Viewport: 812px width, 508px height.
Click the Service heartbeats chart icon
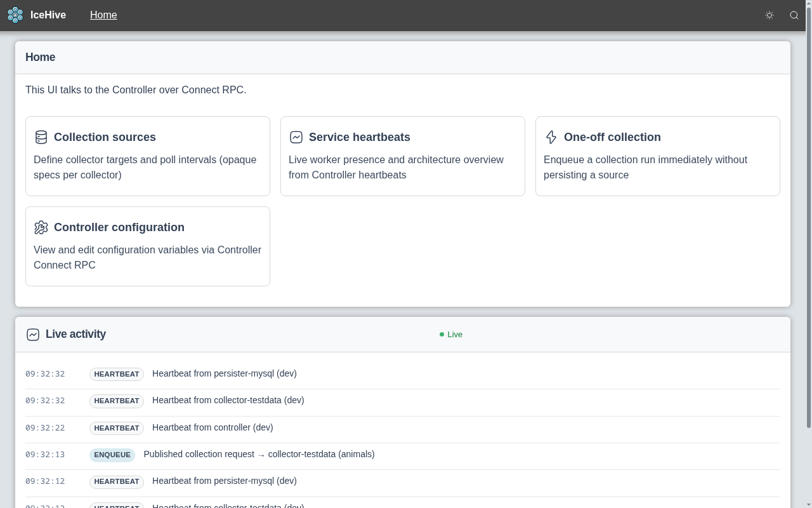296,137
